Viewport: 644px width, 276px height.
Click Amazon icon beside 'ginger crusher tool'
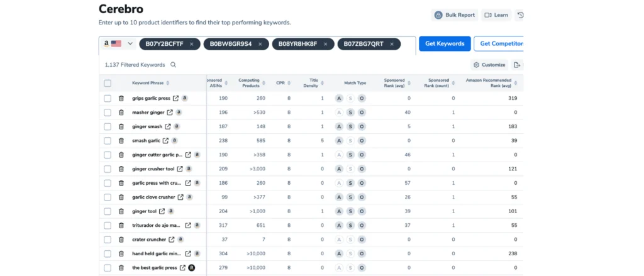(189, 168)
